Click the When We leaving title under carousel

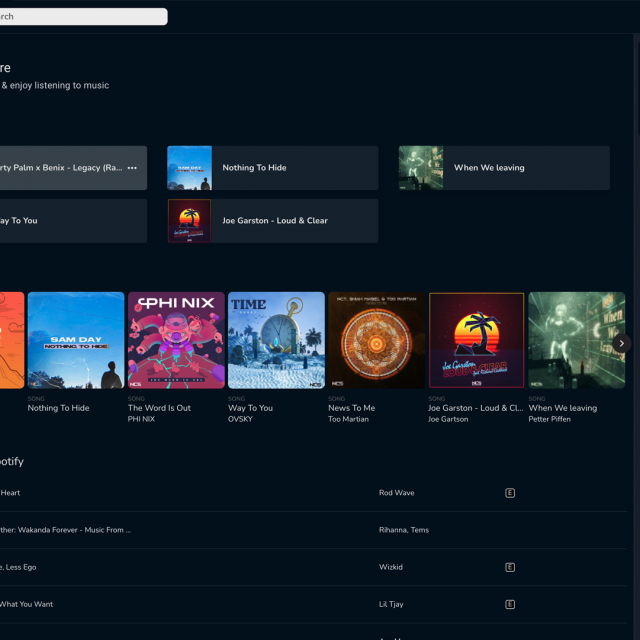click(x=562, y=408)
